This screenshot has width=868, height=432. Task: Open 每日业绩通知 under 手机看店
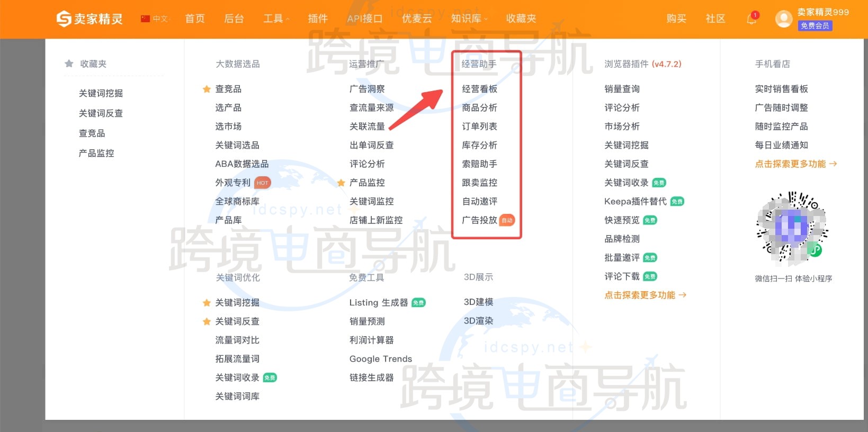click(782, 145)
